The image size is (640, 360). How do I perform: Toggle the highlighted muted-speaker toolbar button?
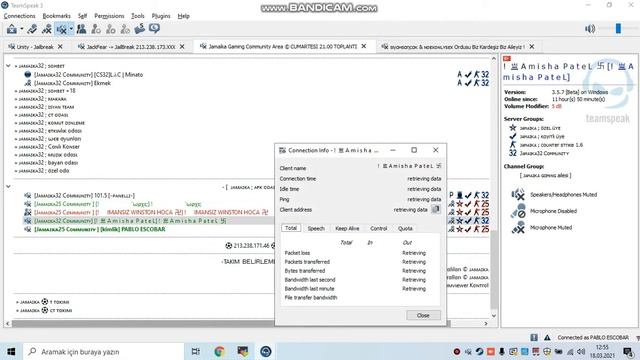pos(62,29)
